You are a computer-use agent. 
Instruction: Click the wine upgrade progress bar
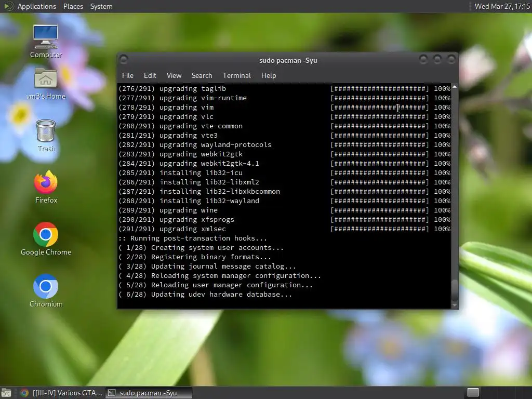point(380,210)
